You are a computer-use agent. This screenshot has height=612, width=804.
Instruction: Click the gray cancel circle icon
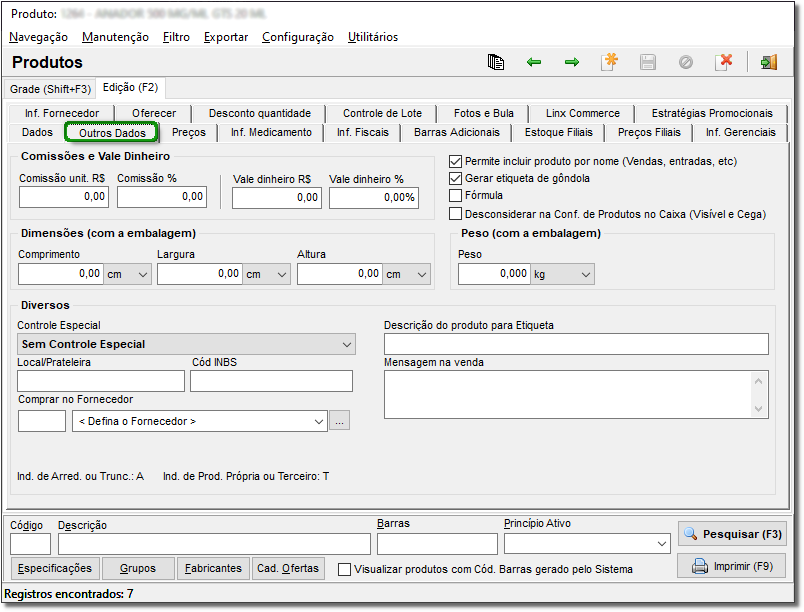point(686,62)
